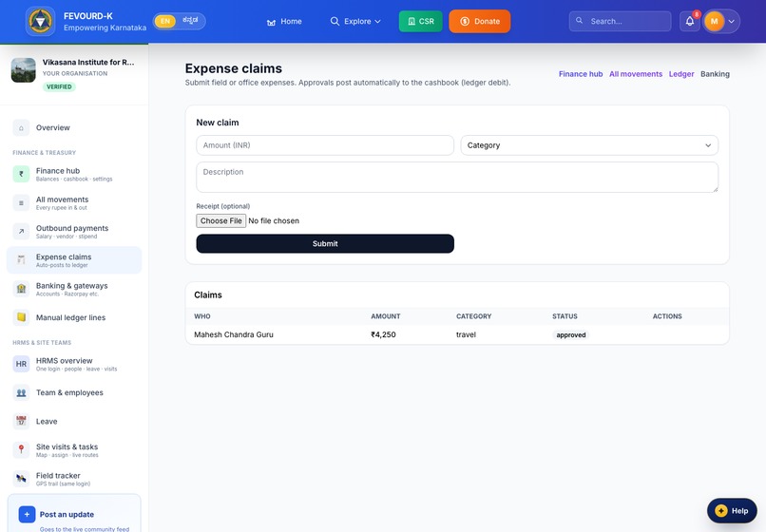
Task: Click the Manual ledger lines yellow icon
Action: (x=21, y=317)
